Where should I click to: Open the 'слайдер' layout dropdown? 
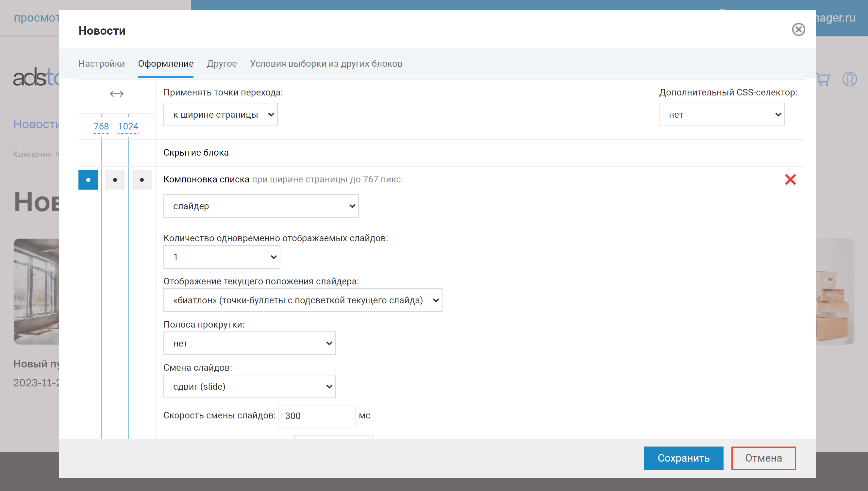[x=260, y=206]
